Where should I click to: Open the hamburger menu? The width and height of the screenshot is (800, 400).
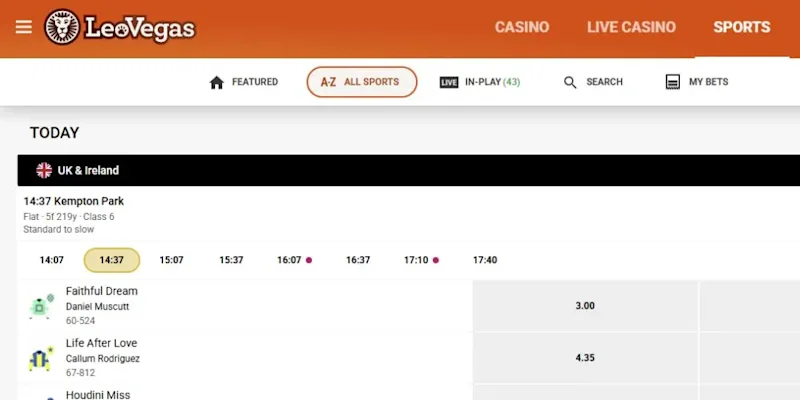(x=23, y=27)
